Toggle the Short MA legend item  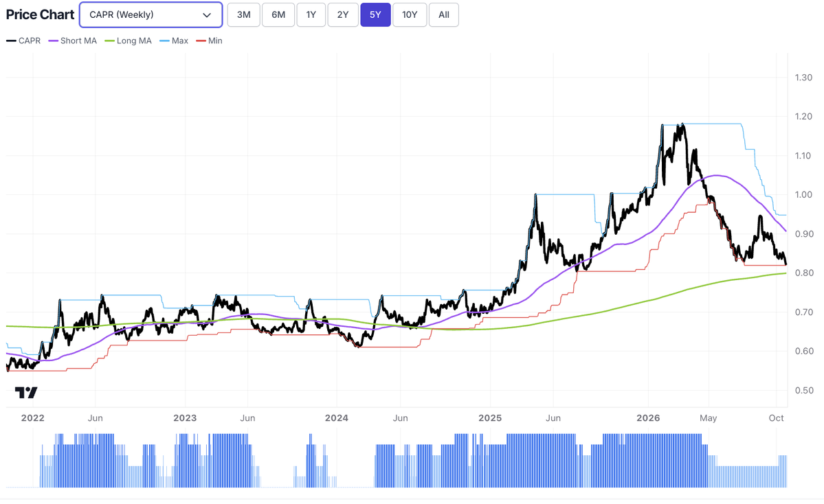[73, 41]
